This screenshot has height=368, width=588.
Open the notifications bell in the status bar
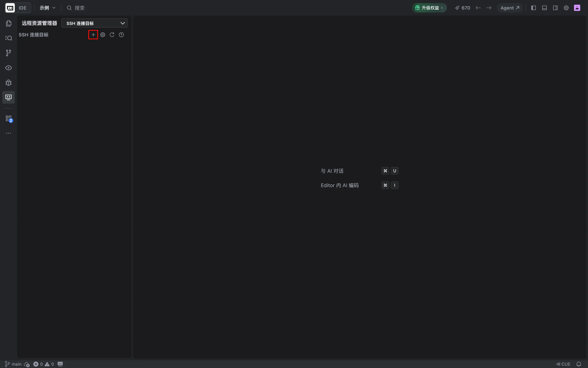click(579, 364)
